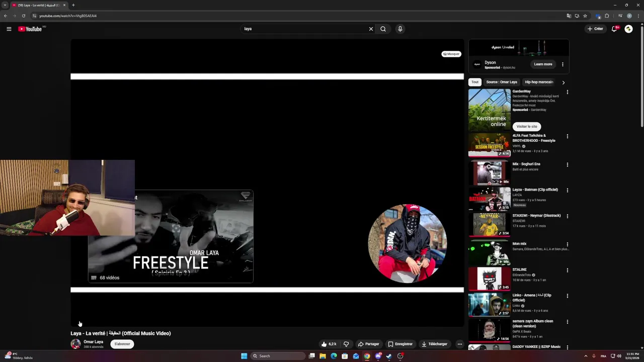Open the notifications bell
The width and height of the screenshot is (644, 362).
click(614, 29)
